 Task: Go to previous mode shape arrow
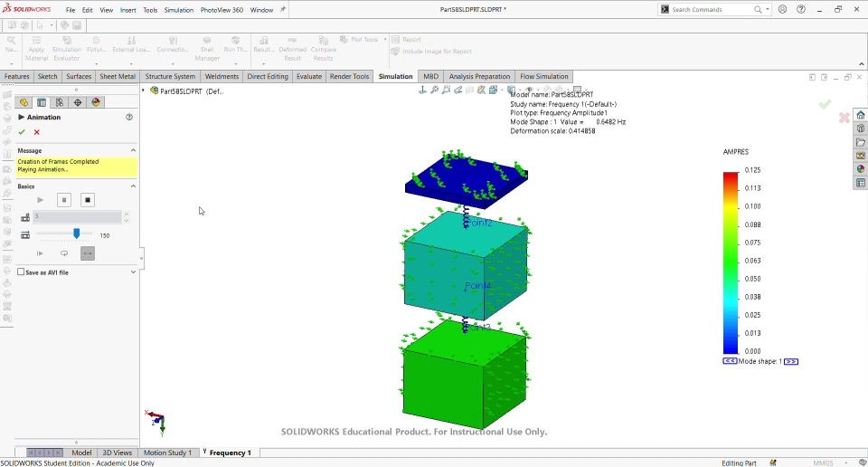(730, 361)
